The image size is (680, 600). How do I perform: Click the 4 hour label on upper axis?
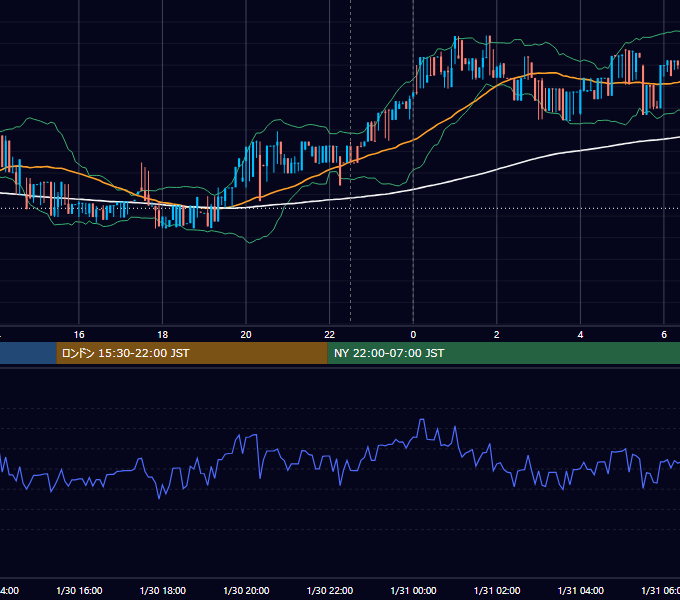[580, 335]
